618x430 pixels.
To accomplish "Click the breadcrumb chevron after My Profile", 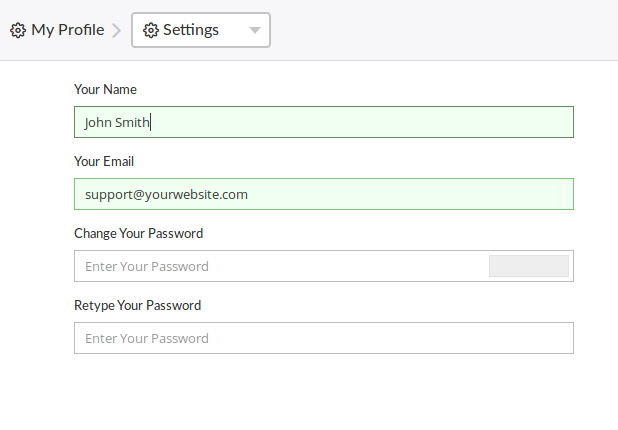I will [117, 30].
